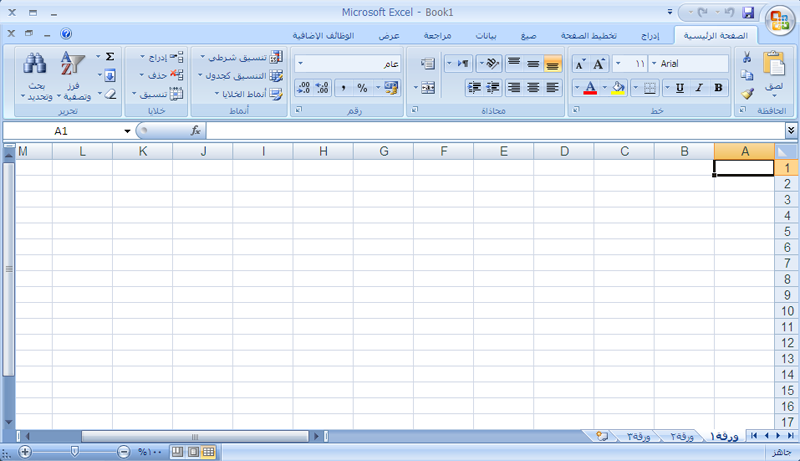
Task: Click the %١٠٠ zoom level button
Action: coord(149,452)
